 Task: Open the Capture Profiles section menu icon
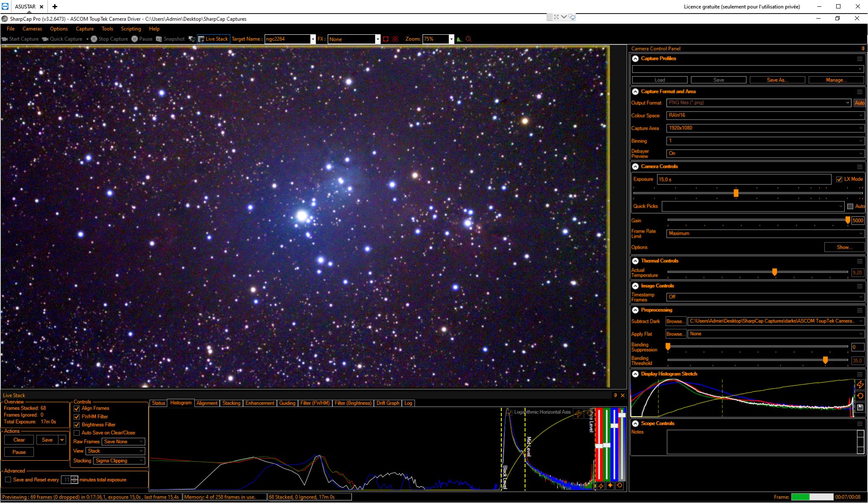tap(860, 59)
